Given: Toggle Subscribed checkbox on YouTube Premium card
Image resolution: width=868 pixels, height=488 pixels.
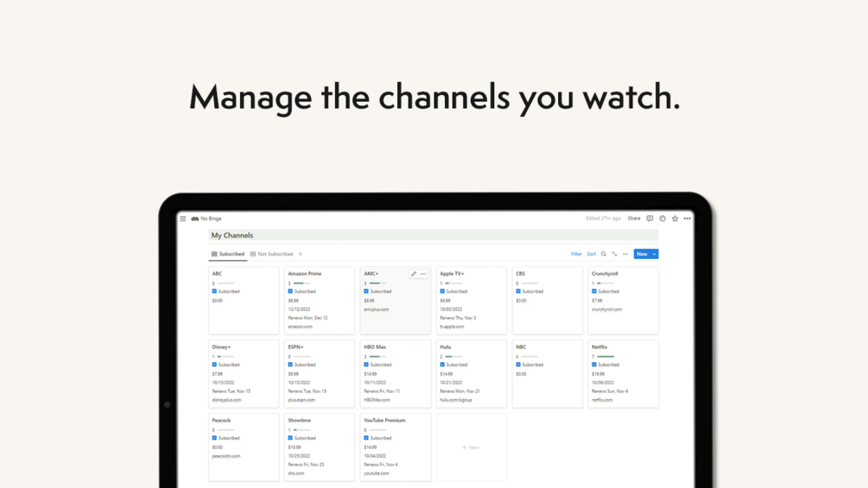Looking at the screenshot, I should point(366,438).
